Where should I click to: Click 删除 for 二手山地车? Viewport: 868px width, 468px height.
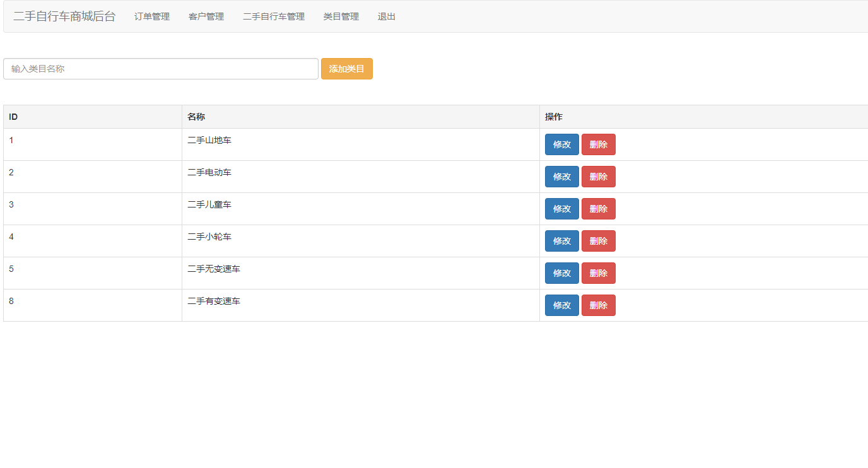[598, 144]
